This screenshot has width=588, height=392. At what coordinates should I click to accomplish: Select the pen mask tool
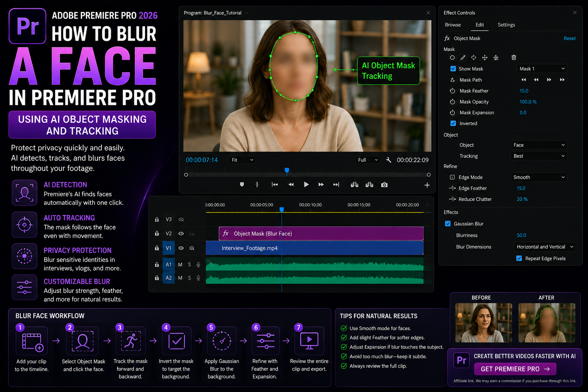point(463,57)
